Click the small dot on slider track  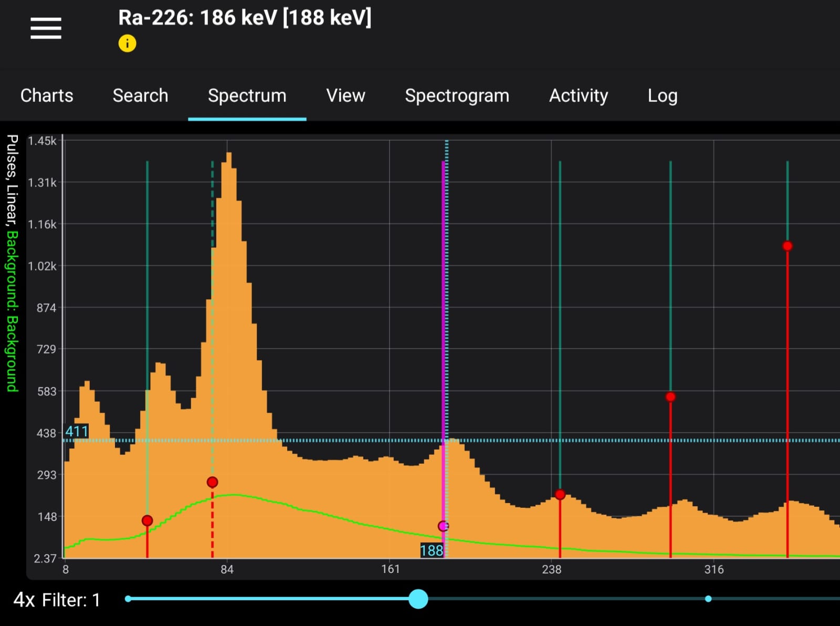[708, 599]
